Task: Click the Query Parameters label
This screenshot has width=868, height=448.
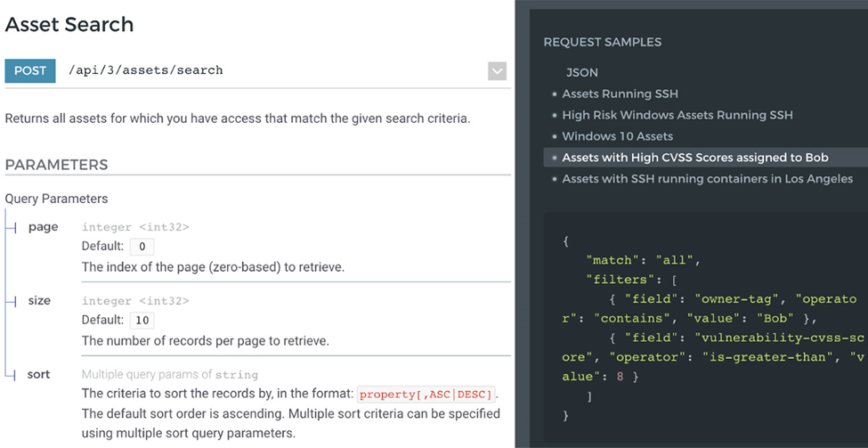Action: pyautogui.click(x=56, y=199)
